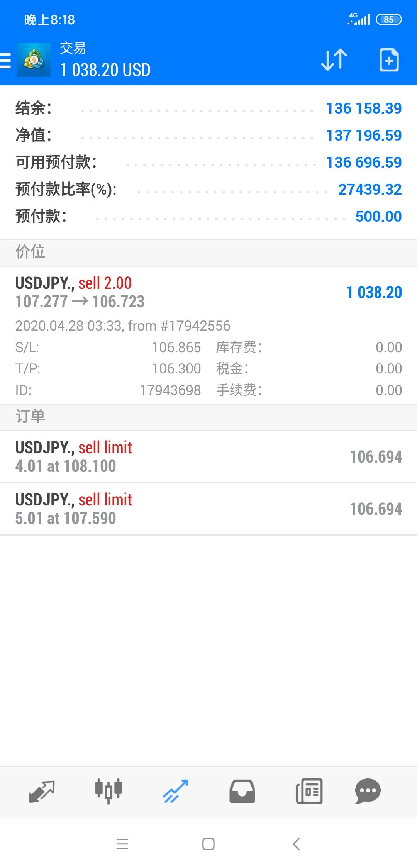Image resolution: width=417 pixels, height=868 pixels.
Task: Open the Chat messages tab icon
Action: [x=368, y=791]
